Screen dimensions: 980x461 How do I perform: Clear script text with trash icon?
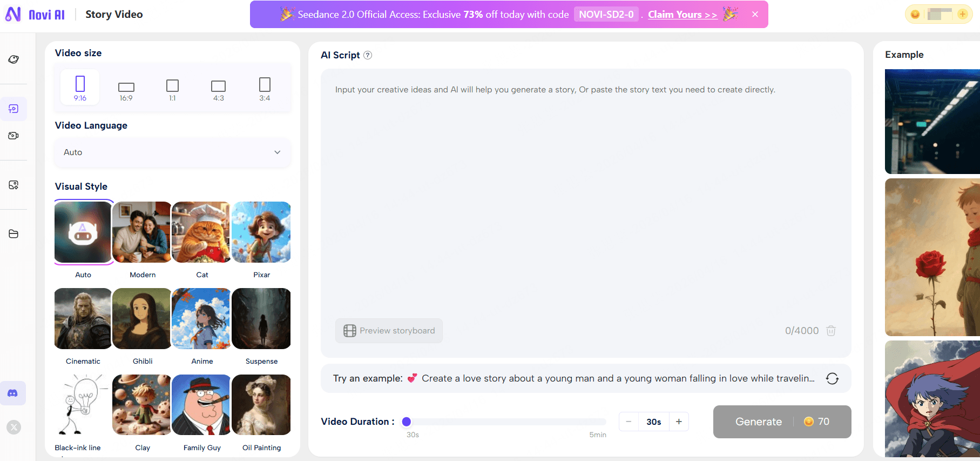(x=831, y=331)
